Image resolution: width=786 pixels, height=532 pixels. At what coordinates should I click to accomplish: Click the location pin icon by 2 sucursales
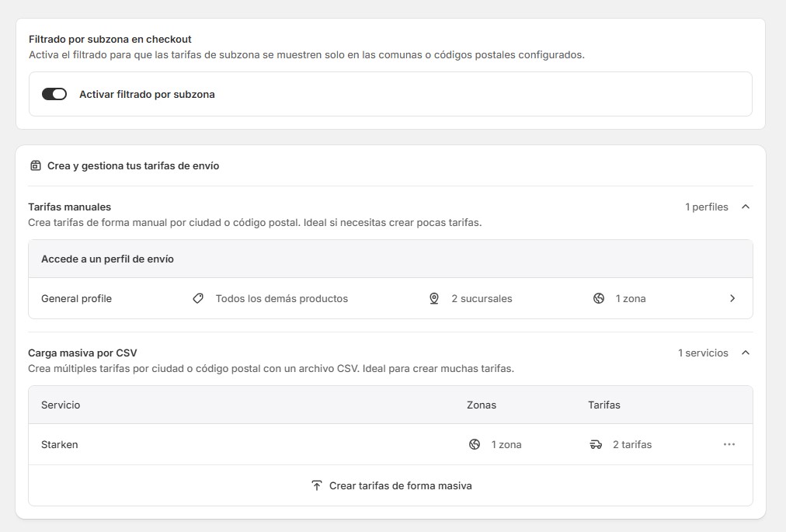click(x=434, y=298)
